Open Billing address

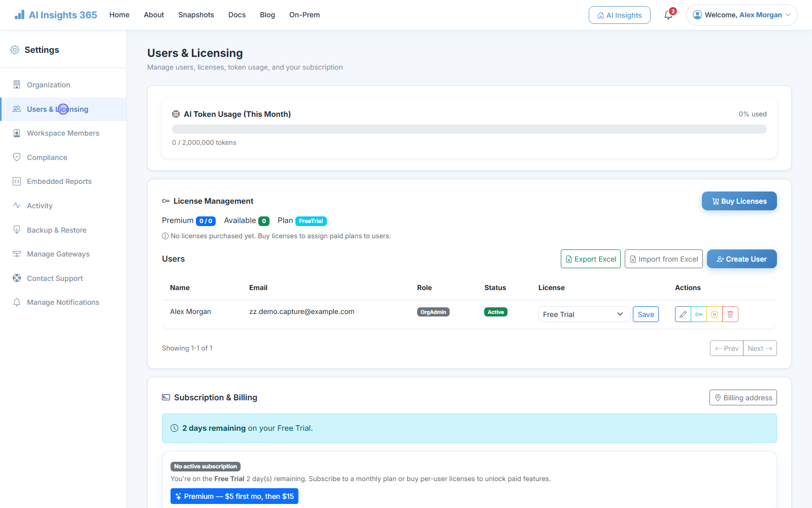(x=743, y=398)
